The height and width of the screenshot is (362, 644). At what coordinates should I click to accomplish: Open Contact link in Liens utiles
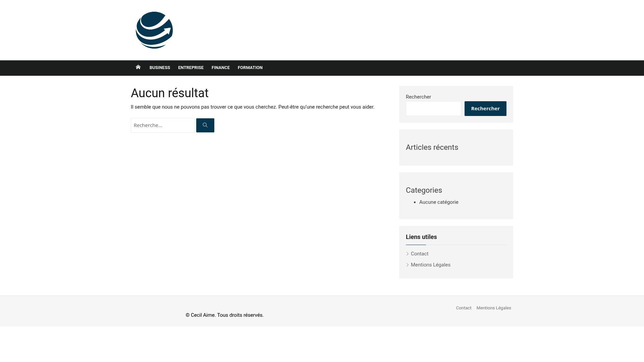[420, 254]
